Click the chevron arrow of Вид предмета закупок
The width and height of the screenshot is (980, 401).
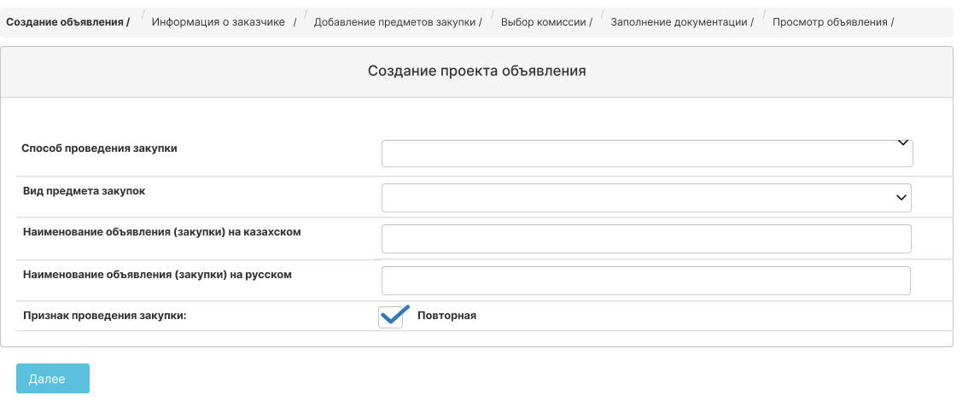pyautogui.click(x=901, y=197)
